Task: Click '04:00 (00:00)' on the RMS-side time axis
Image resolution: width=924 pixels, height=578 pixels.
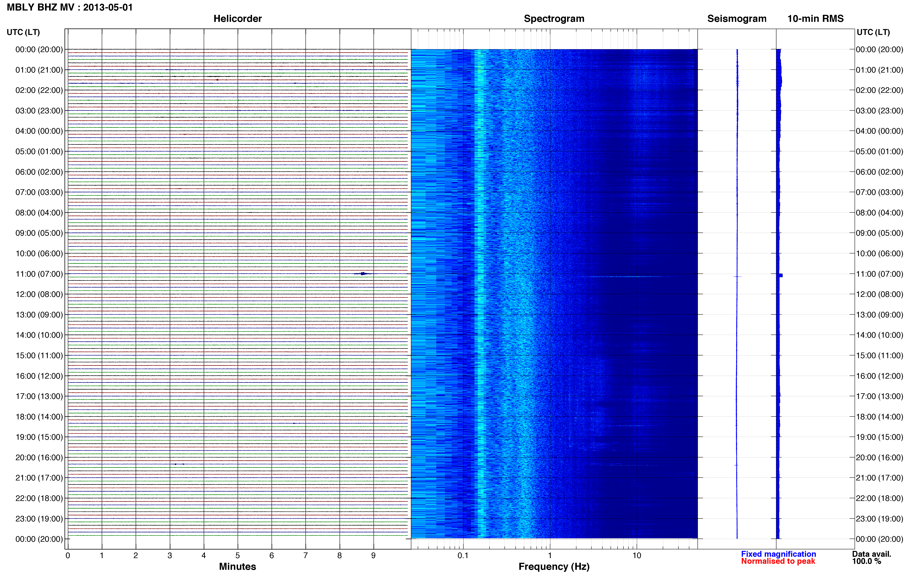Action: 879,131
